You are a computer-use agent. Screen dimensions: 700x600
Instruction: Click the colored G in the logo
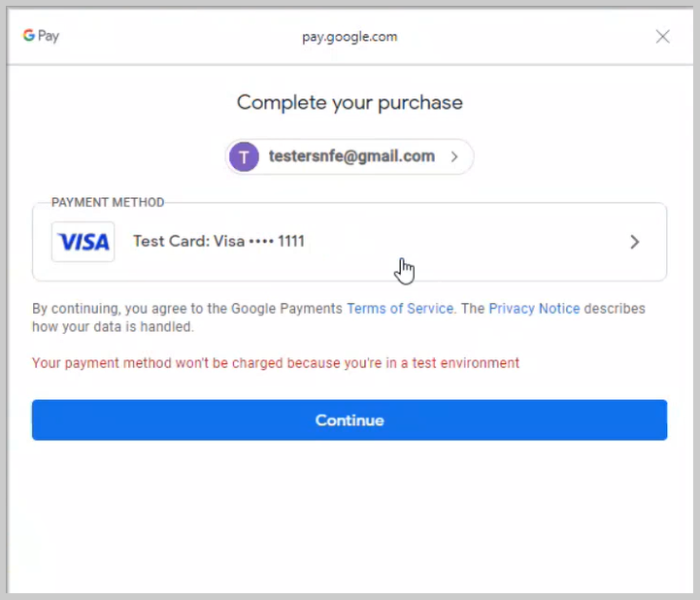pyautogui.click(x=29, y=36)
